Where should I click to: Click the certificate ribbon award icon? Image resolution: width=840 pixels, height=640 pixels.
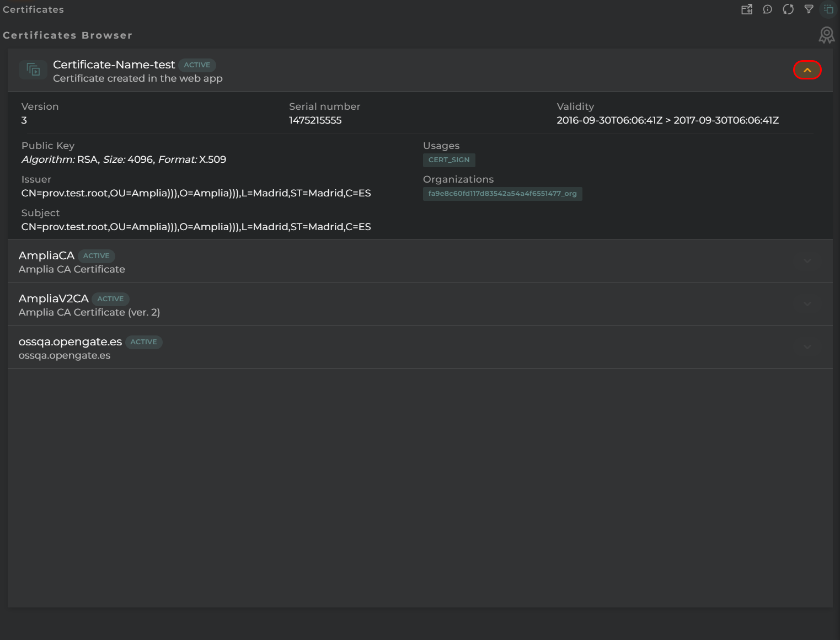click(826, 35)
